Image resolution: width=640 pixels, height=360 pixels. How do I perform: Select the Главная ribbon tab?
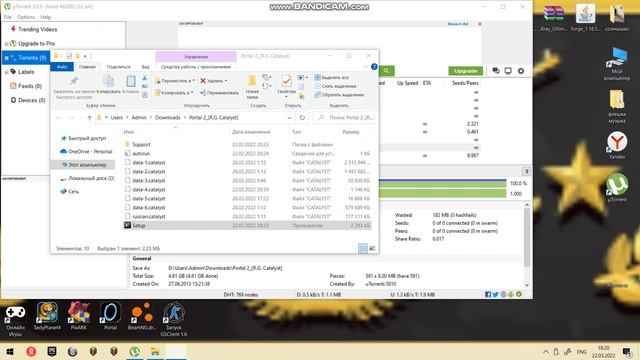click(87, 67)
